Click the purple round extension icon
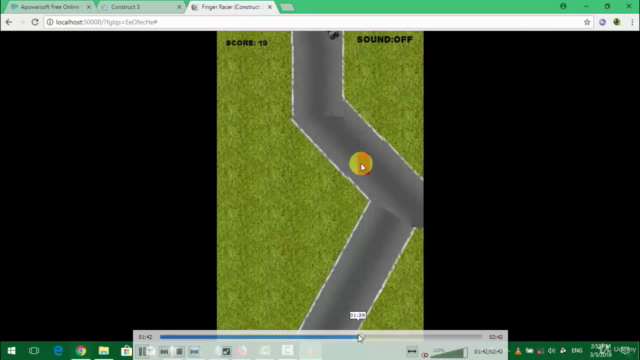Image resolution: width=640 pixels, height=360 pixels. pos(602,22)
